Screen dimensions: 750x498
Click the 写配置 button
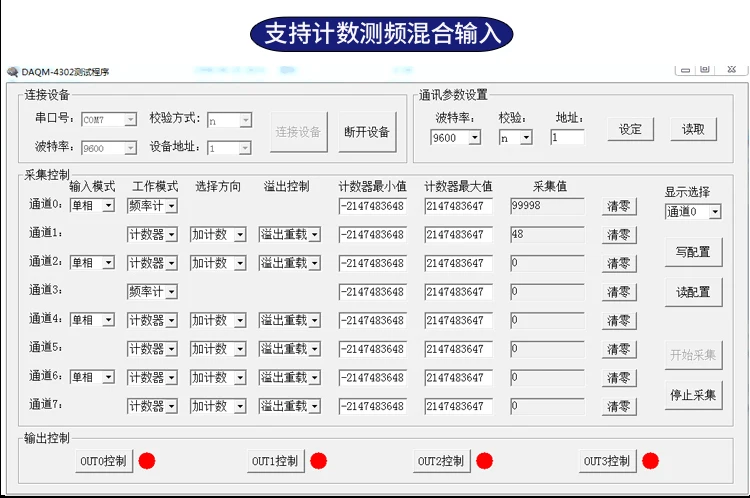click(693, 252)
